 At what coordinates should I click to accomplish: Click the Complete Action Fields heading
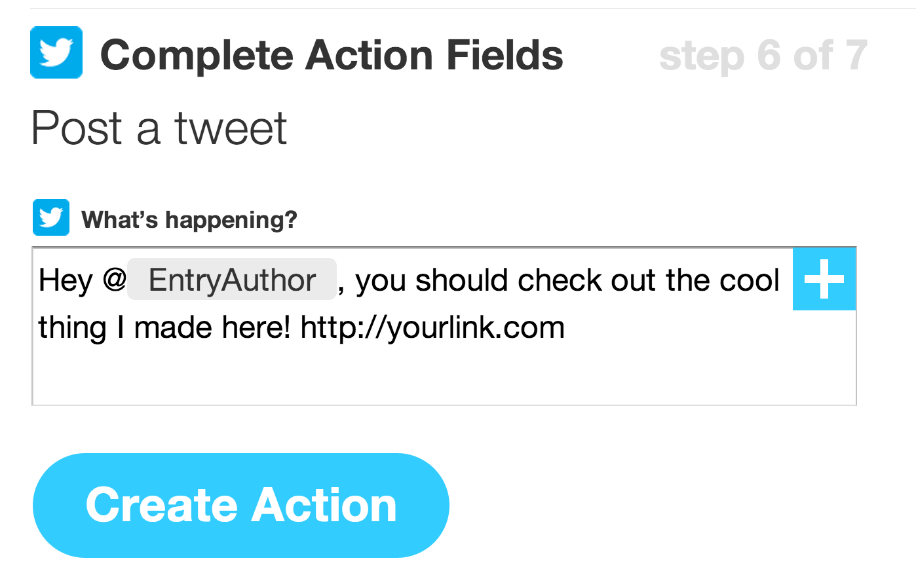point(332,55)
